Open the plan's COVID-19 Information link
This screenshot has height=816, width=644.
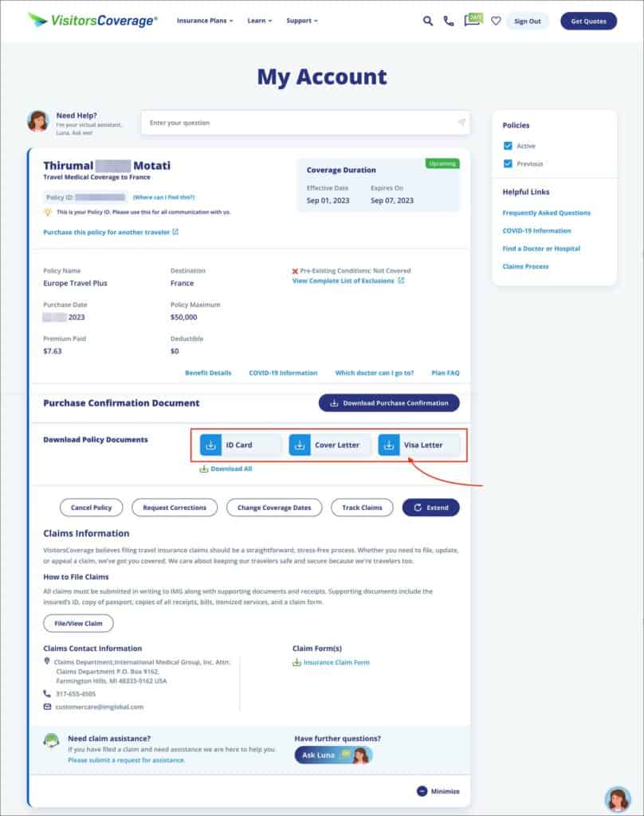[x=283, y=373]
